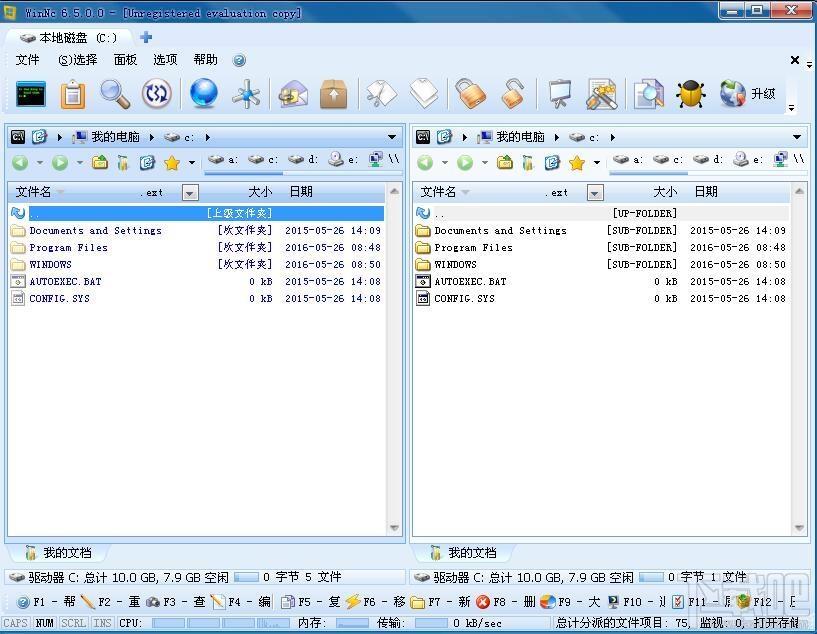Select drive d: in left panel
This screenshot has height=634, width=817.
coord(303,160)
